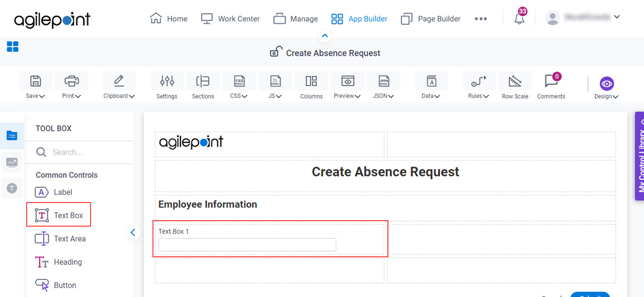Open the more options ellipsis menu

pyautogui.click(x=481, y=19)
